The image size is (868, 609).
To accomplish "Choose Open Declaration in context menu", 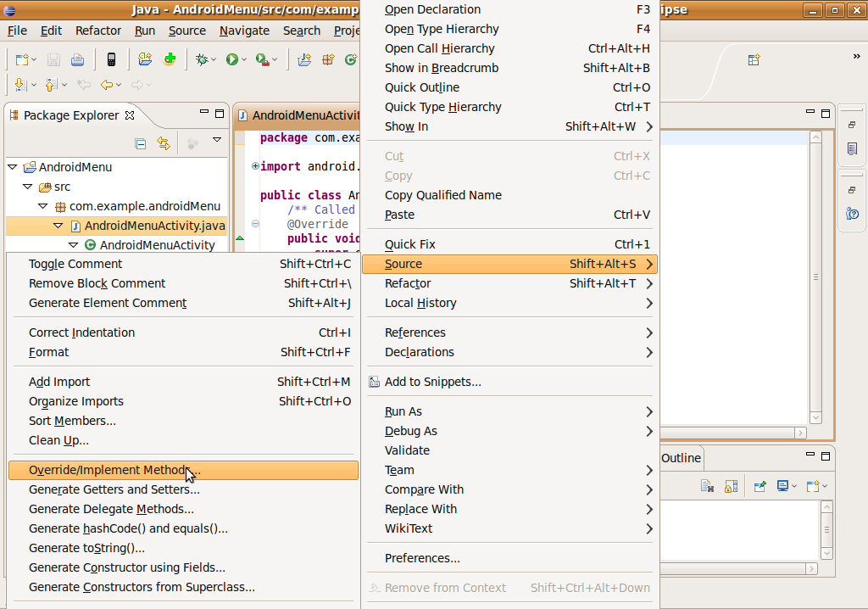I will 509,9.
